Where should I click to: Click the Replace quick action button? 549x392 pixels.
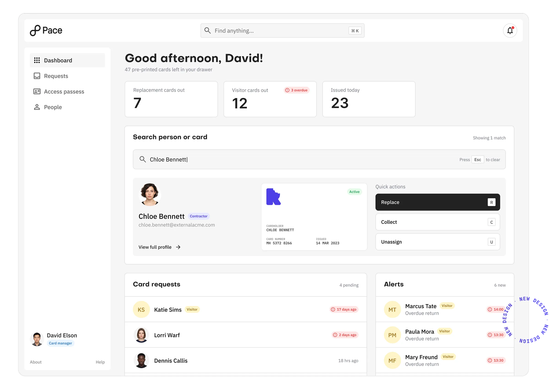pos(437,202)
